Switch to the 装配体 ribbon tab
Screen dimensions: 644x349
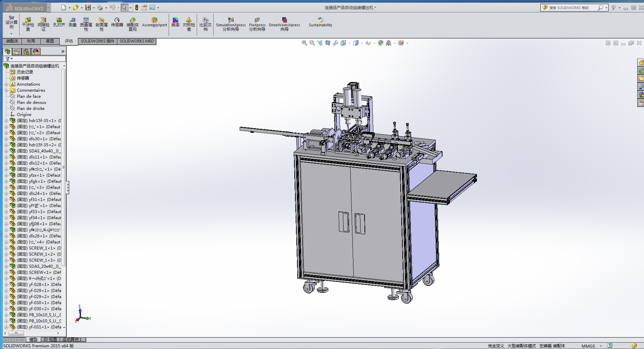tap(12, 41)
